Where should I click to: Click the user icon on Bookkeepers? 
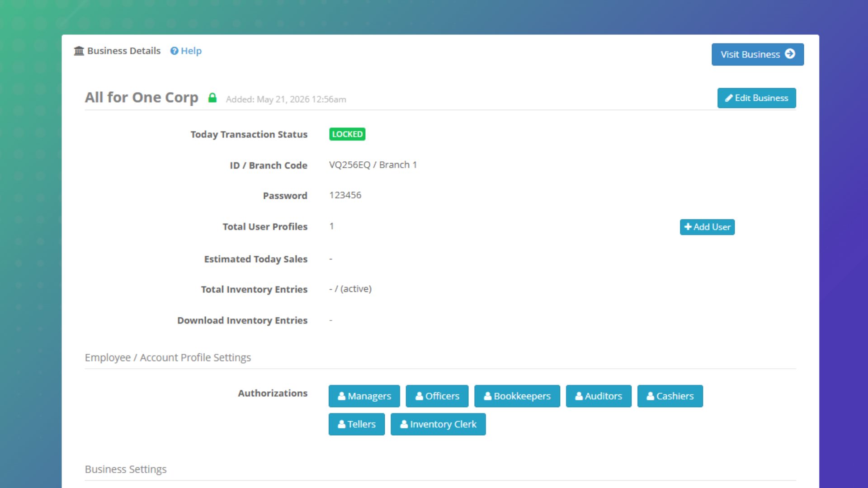click(488, 396)
